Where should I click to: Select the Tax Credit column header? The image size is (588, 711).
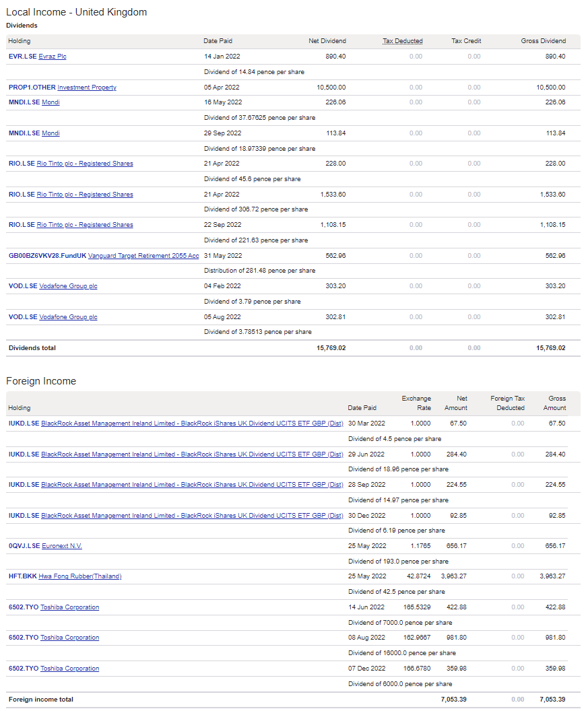(466, 41)
